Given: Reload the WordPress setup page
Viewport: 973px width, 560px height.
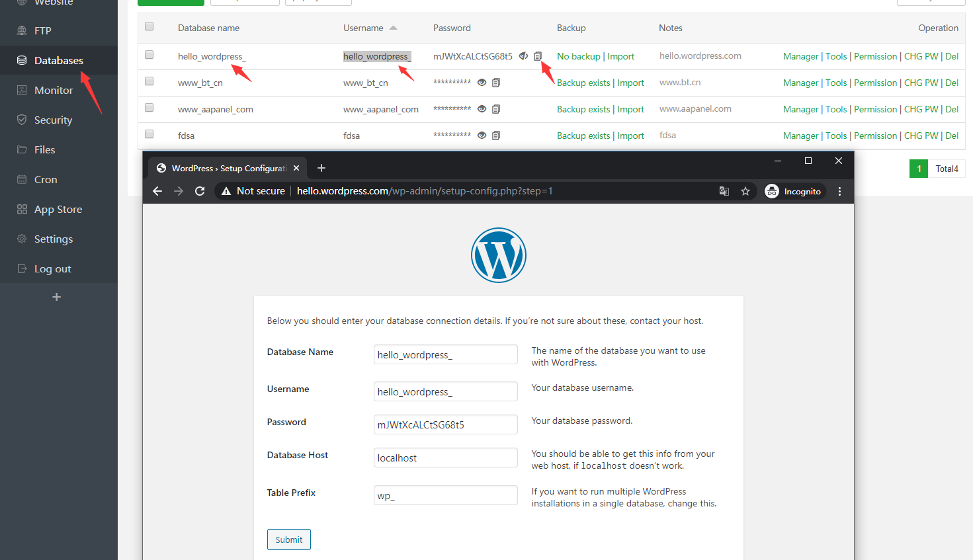Looking at the screenshot, I should click(x=200, y=191).
